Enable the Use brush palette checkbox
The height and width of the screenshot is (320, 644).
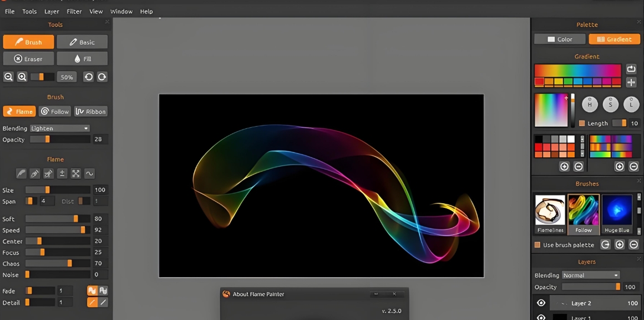(x=537, y=245)
